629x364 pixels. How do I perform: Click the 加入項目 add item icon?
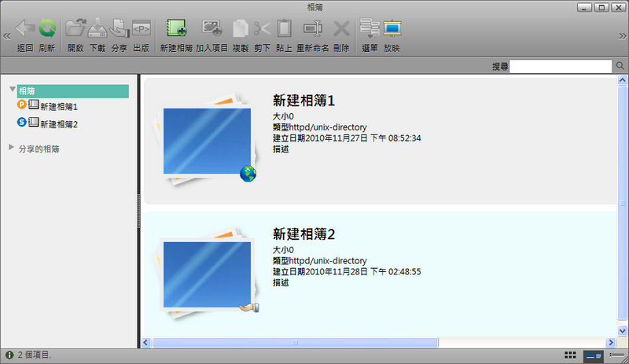(x=212, y=30)
